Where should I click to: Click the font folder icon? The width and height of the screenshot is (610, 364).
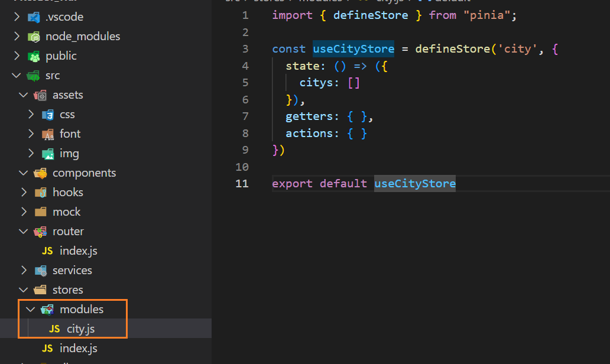coord(48,134)
